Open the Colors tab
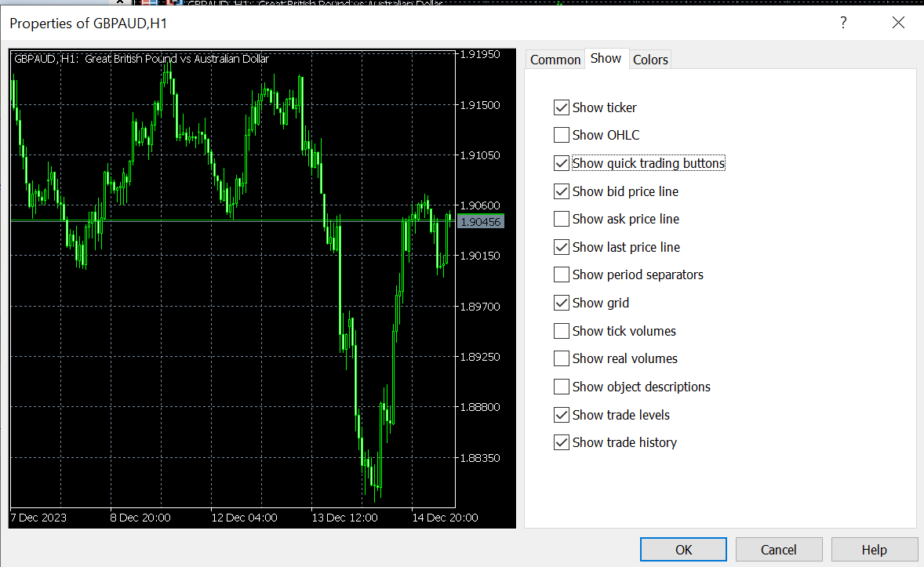924x567 pixels. pos(649,59)
